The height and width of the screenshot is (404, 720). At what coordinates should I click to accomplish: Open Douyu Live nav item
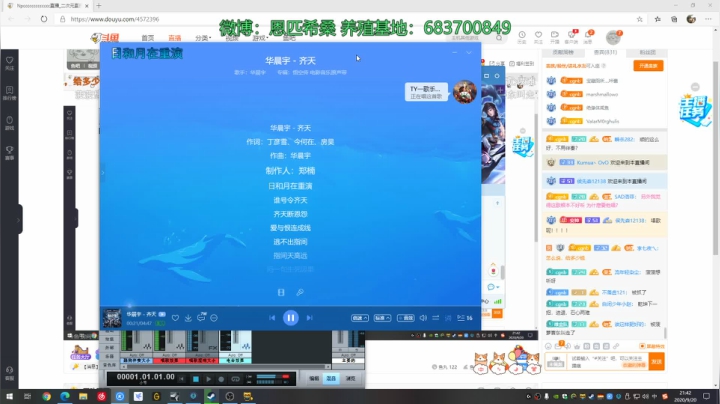tap(174, 38)
